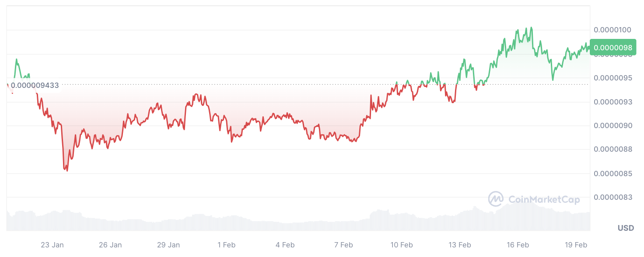Screen dimensions: 644x257
Task: Click the 0.0000100 price axis label
Action: [x=612, y=30]
